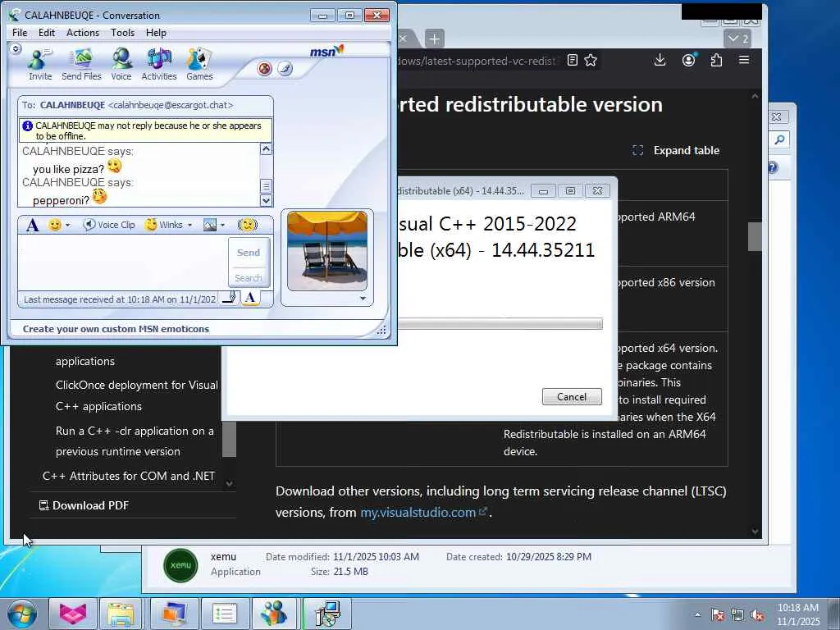Image resolution: width=840 pixels, height=630 pixels.
Task: Open the Tools menu in MSN
Action: click(123, 33)
